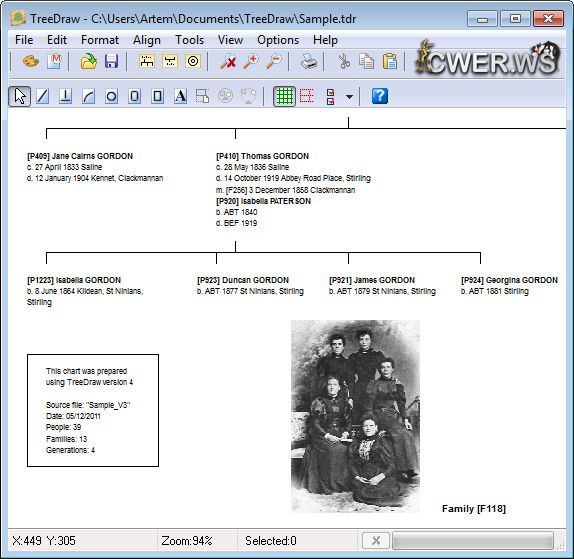Select the diagonal line drawing tool

tap(42, 96)
